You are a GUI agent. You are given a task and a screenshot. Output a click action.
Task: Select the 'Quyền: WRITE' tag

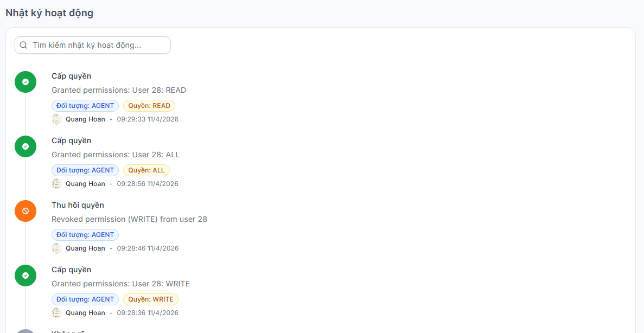tap(151, 299)
